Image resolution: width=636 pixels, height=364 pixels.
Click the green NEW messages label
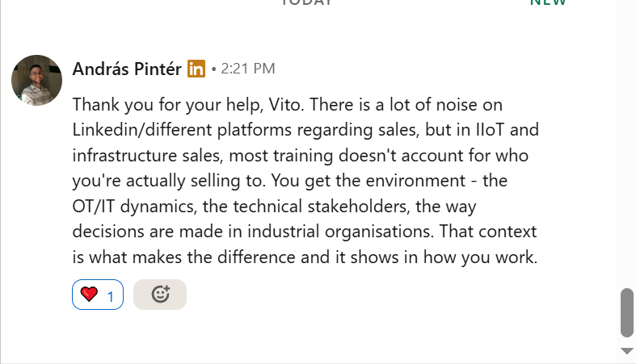(x=548, y=2)
